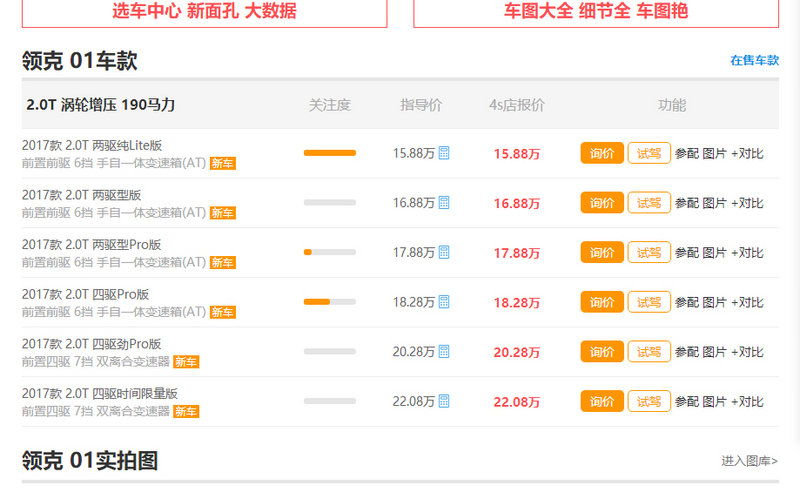
Task: Click 2.0T 涡轮增压 190马力 group header
Action: pyautogui.click(x=101, y=105)
